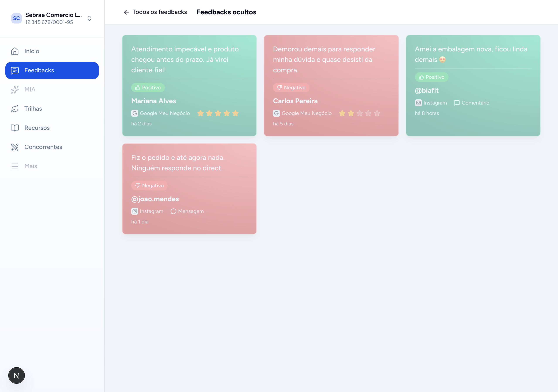
Task: Open the Carlos Pereira feedback card
Action: point(331,86)
